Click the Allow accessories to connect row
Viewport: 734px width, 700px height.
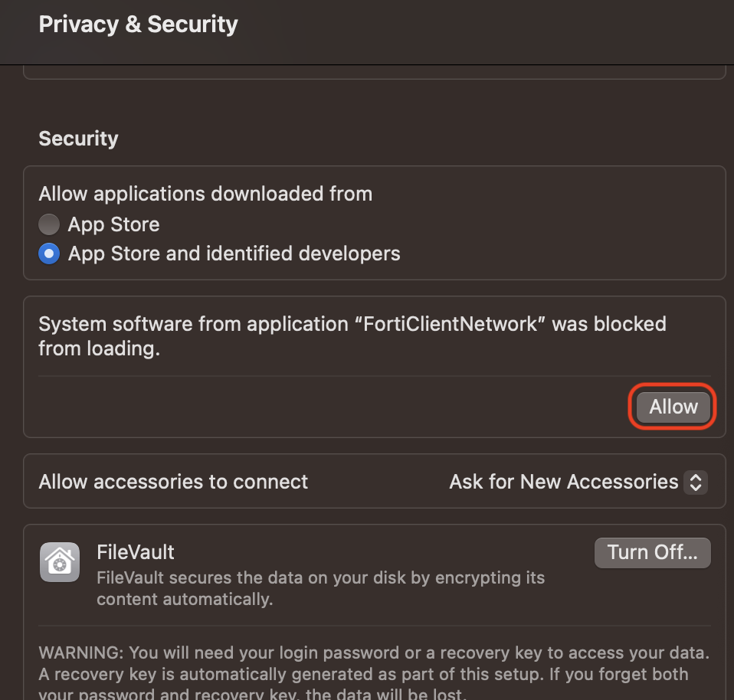(x=374, y=481)
